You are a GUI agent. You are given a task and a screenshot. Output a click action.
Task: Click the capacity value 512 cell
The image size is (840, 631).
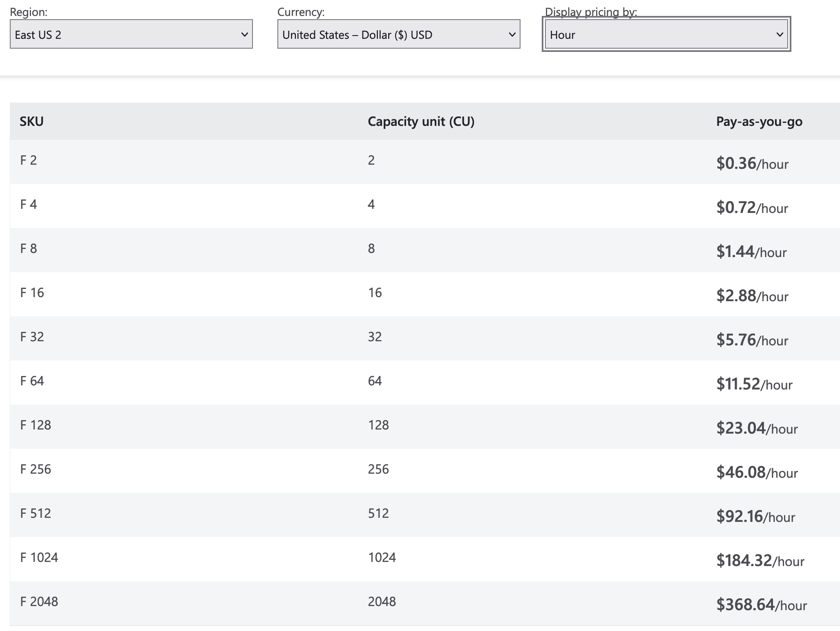(x=379, y=513)
